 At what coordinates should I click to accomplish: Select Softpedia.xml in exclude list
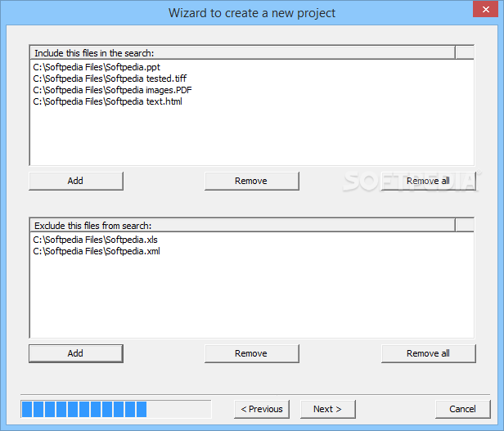(x=97, y=251)
